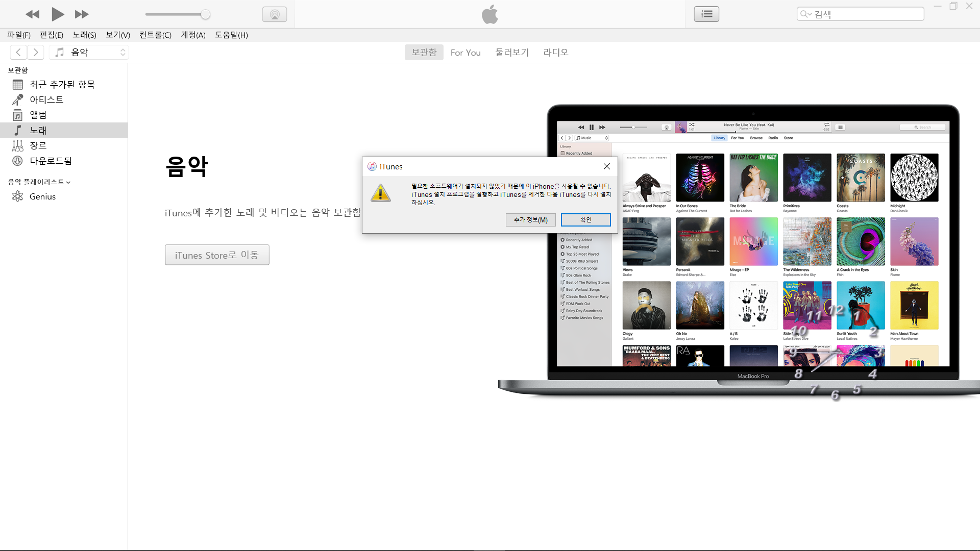Close the iTunes warning dialog
Viewport: 980px width, 551px height.
pos(607,166)
